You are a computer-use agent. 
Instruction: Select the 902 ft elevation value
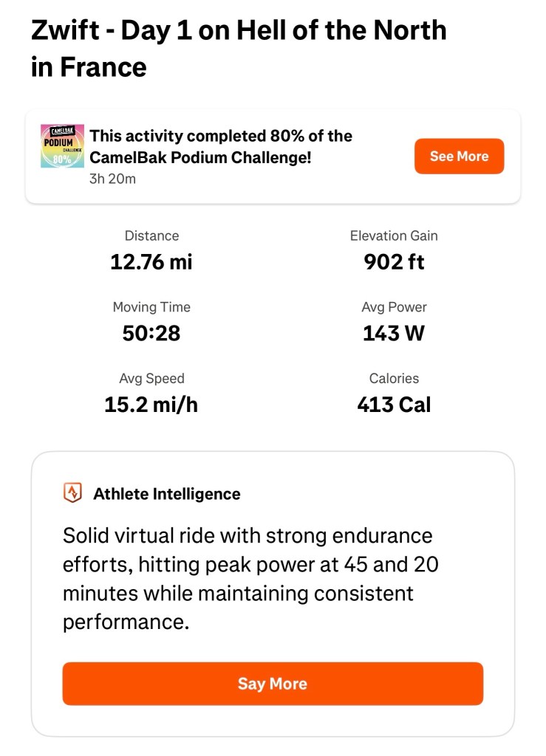tap(394, 262)
